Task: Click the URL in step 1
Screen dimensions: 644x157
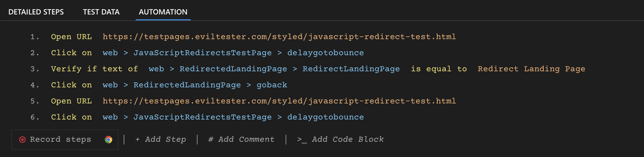Action: (279, 37)
